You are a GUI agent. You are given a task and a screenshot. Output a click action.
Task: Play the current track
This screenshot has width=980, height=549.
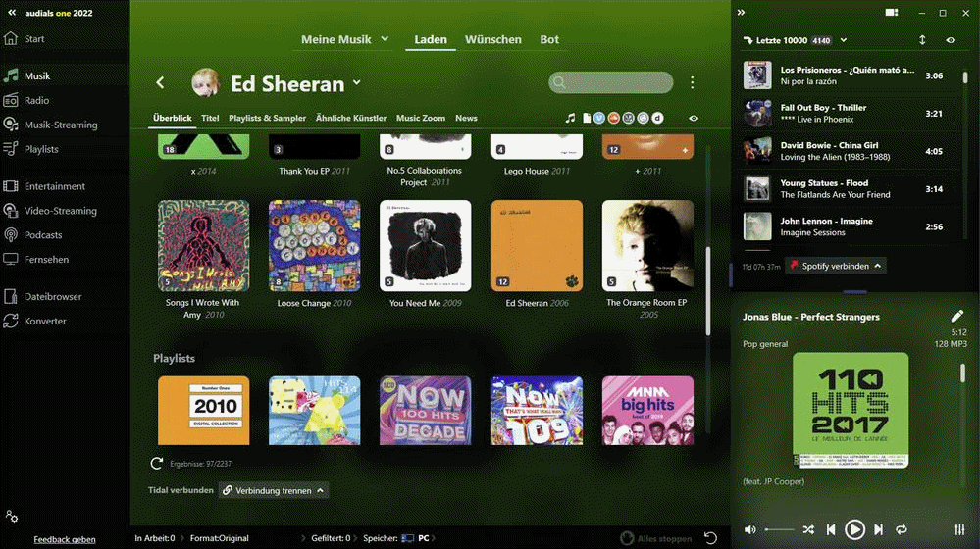[854, 529]
